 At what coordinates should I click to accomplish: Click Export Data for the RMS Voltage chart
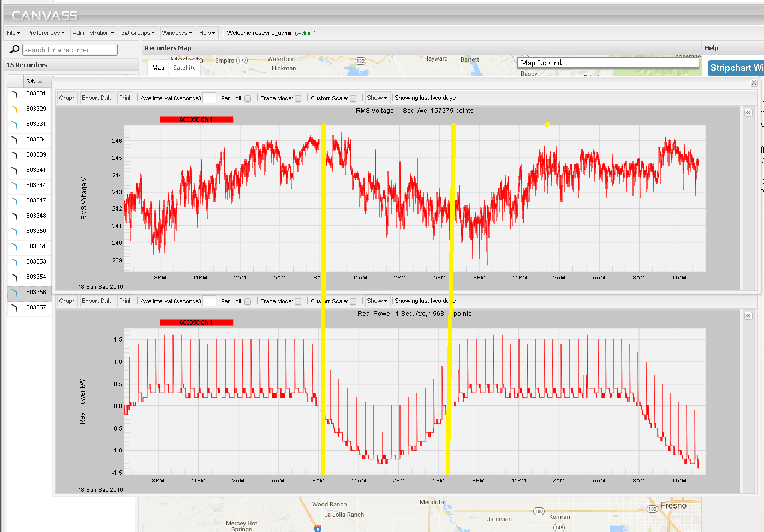(97, 98)
